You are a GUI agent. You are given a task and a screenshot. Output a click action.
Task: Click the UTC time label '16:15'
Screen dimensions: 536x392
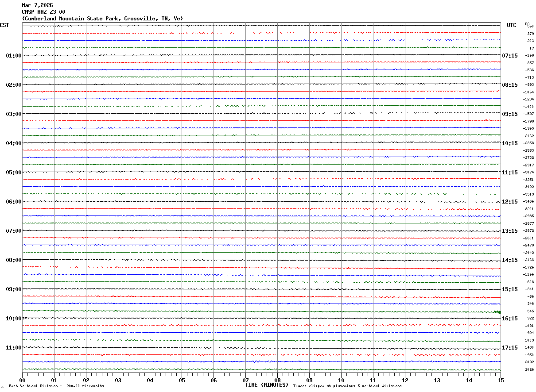coord(510,319)
